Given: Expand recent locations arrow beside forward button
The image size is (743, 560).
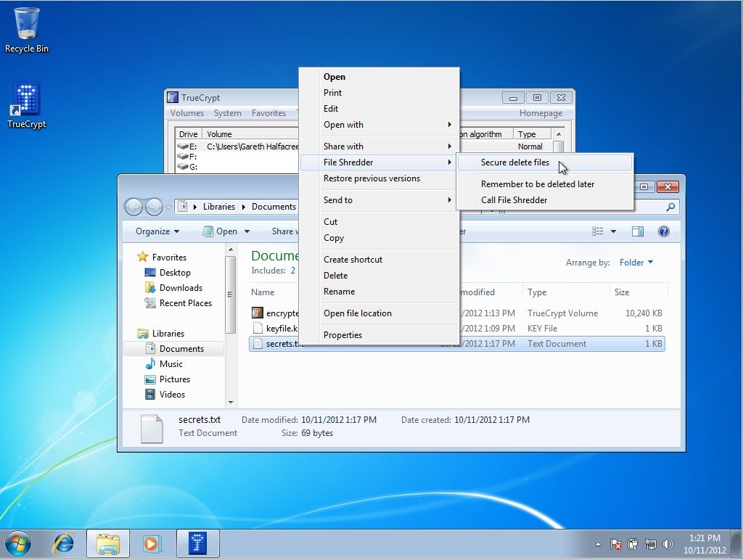Looking at the screenshot, I should pyautogui.click(x=168, y=207).
